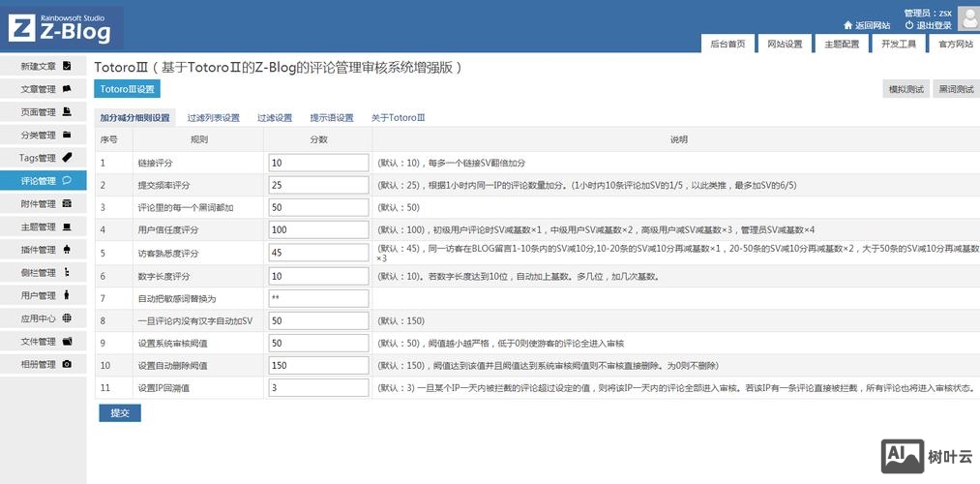Viewport: 980px width, 484px height.
Task: Click the plugin management icon
Action: [x=67, y=250]
